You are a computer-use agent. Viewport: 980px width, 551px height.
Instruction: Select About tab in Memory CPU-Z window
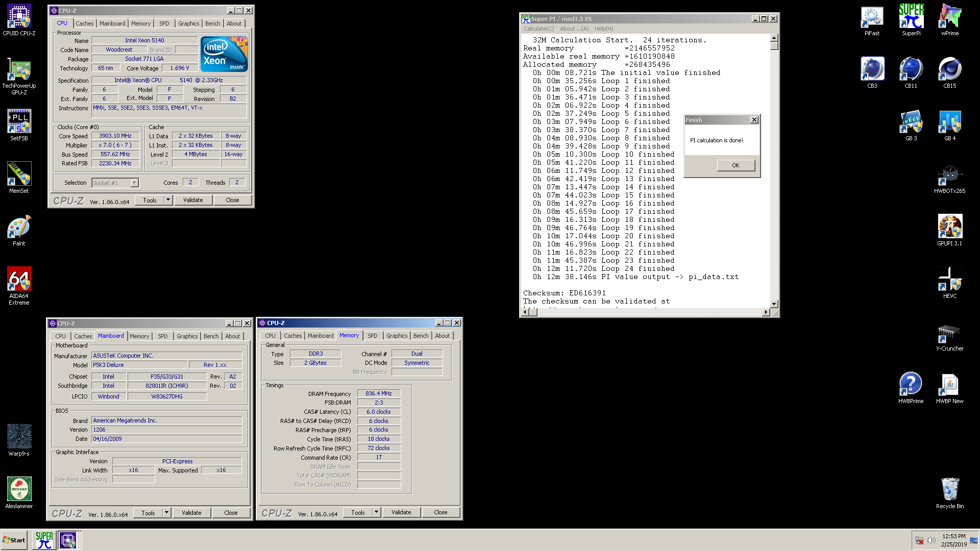click(443, 336)
